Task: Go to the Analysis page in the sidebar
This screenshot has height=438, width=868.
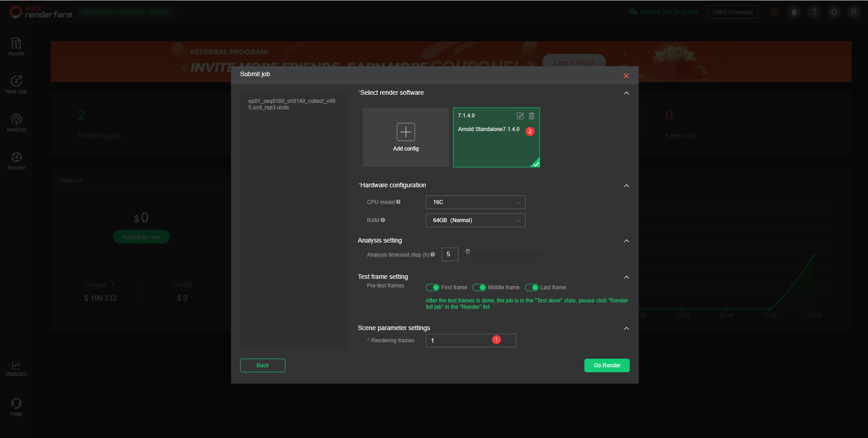Action: click(16, 123)
